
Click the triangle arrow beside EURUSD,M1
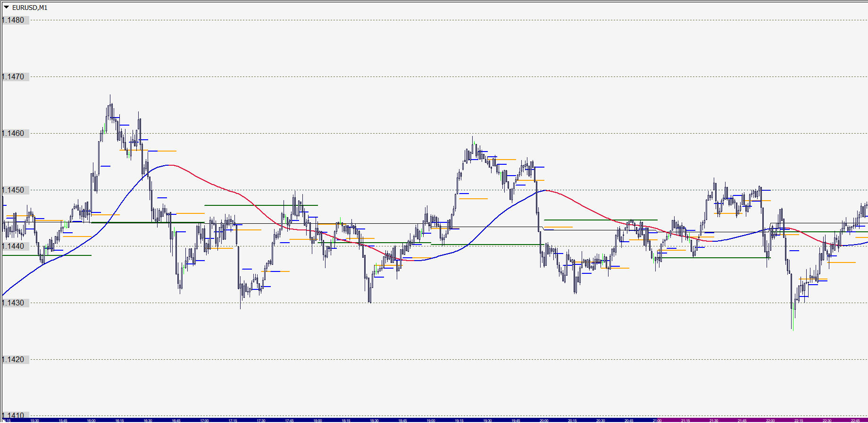[6, 7]
